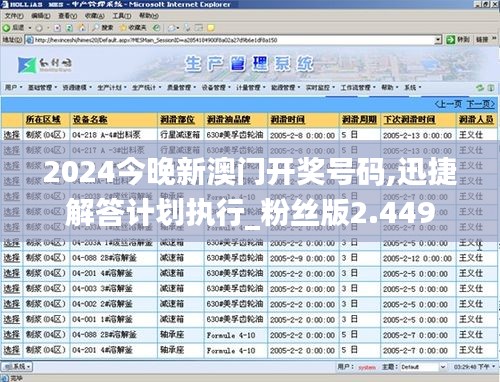Click 选择 link for 04-218 A-4#出料泵 row
500x382 pixels.
(x=12, y=135)
